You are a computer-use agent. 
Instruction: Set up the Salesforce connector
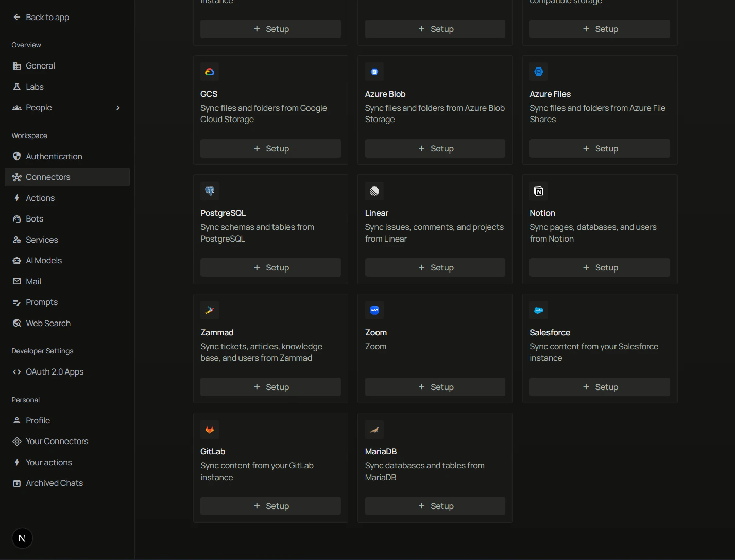click(600, 387)
